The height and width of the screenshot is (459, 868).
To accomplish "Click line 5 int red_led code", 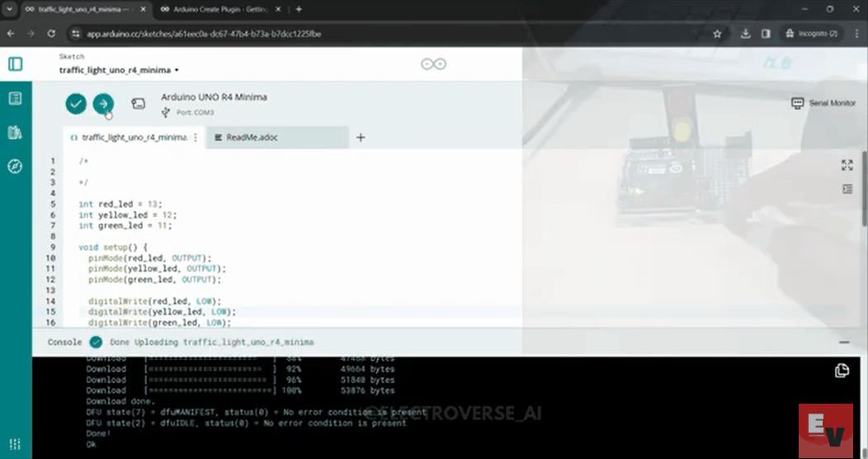I will pos(120,204).
